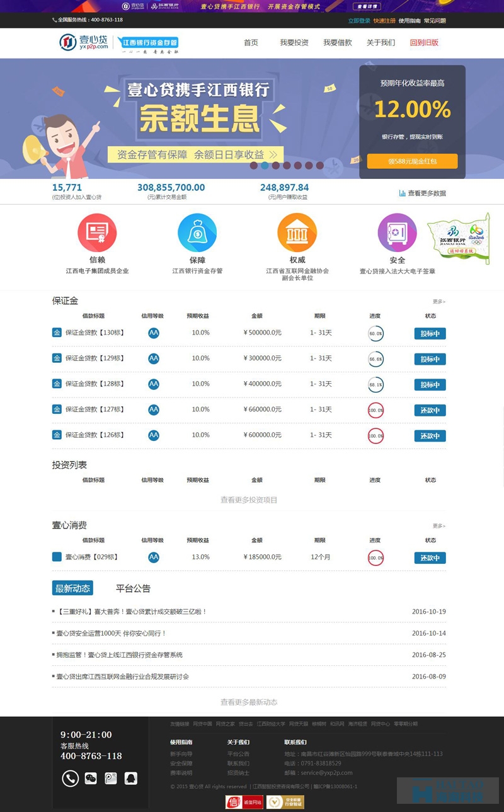Open news 拥抱监管！壹心贷上线江西银行资金存管系统

tap(120, 655)
